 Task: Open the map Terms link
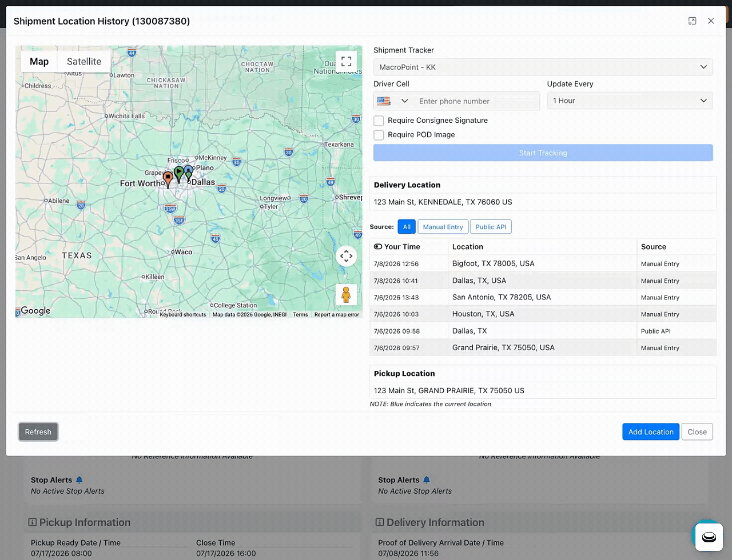point(300,314)
